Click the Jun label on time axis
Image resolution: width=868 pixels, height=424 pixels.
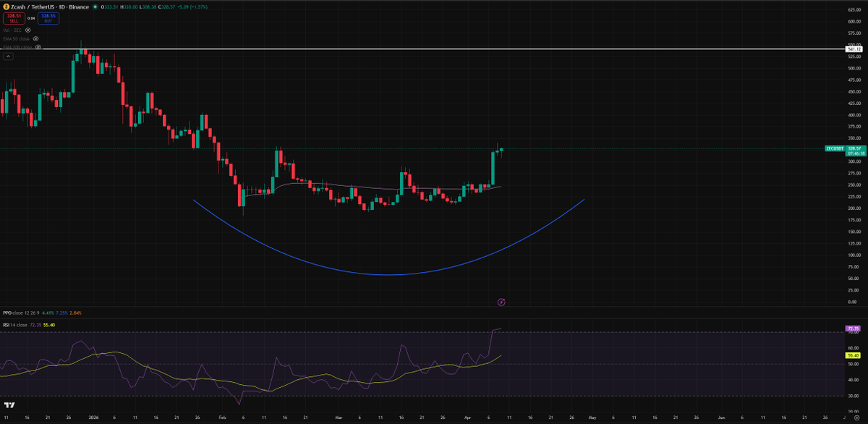pyautogui.click(x=721, y=417)
